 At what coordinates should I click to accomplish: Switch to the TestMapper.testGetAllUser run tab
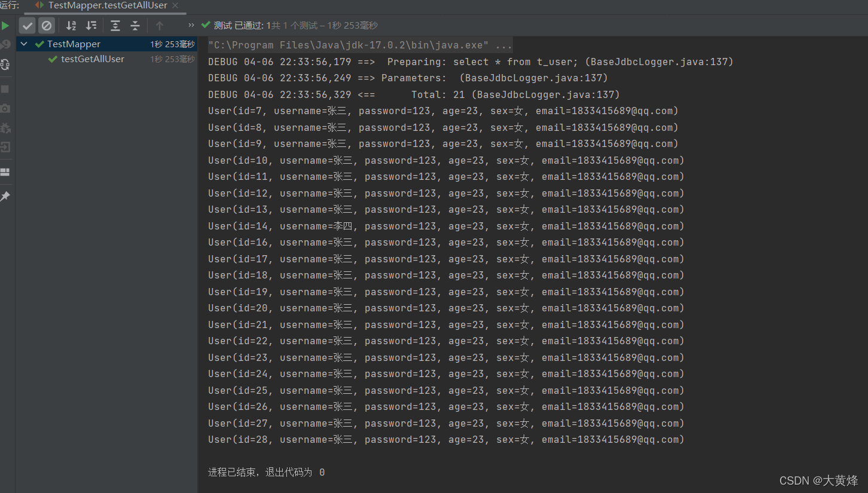[x=107, y=5]
